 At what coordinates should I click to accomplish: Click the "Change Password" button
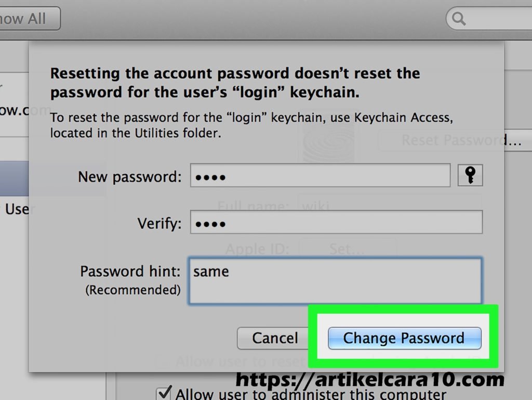click(x=404, y=338)
